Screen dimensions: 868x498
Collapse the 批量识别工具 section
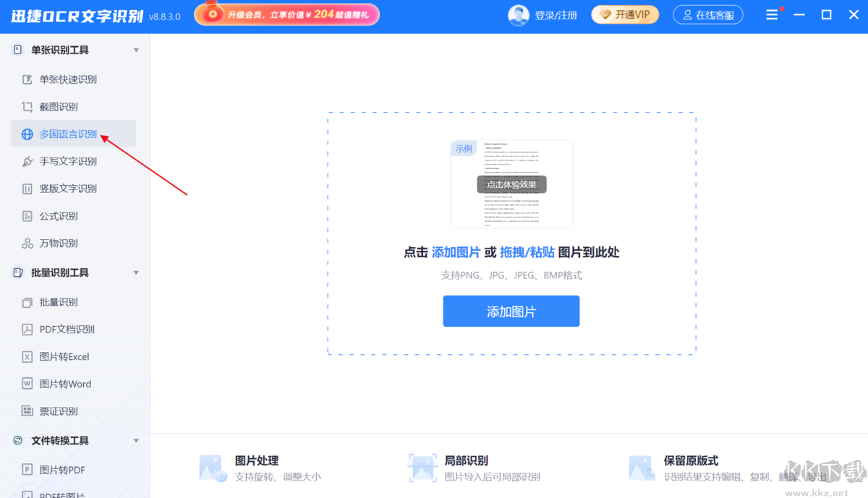[135, 272]
